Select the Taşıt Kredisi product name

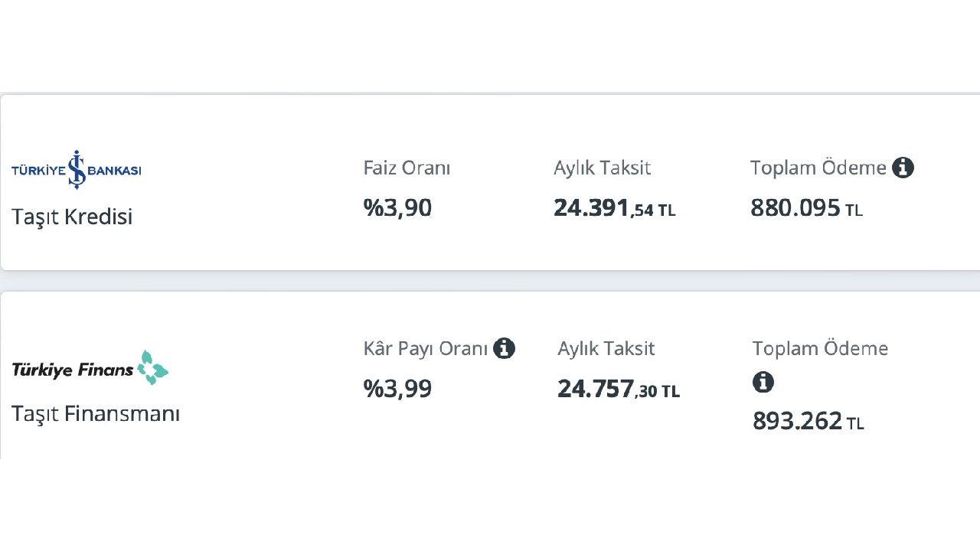coord(72,217)
